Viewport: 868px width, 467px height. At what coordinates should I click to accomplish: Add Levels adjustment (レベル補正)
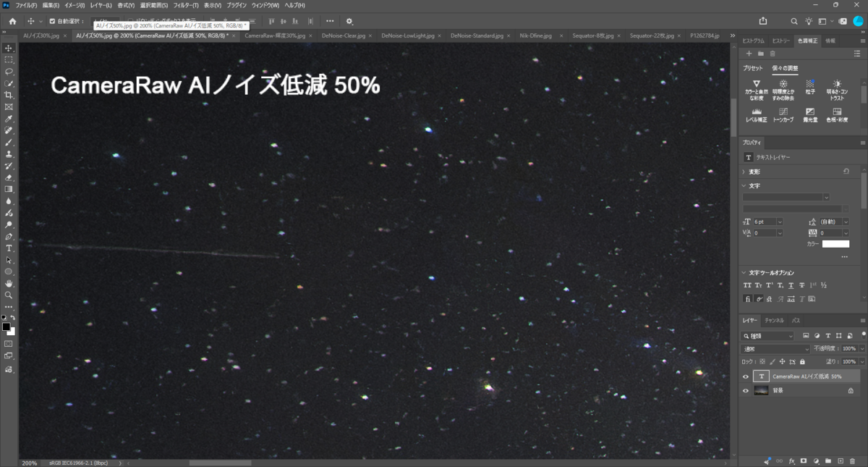pyautogui.click(x=757, y=114)
